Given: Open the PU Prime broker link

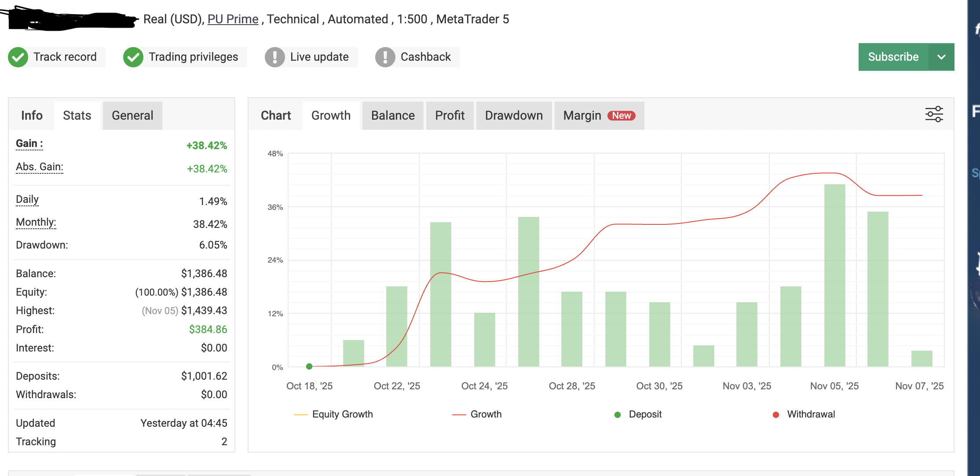Looking at the screenshot, I should [233, 19].
